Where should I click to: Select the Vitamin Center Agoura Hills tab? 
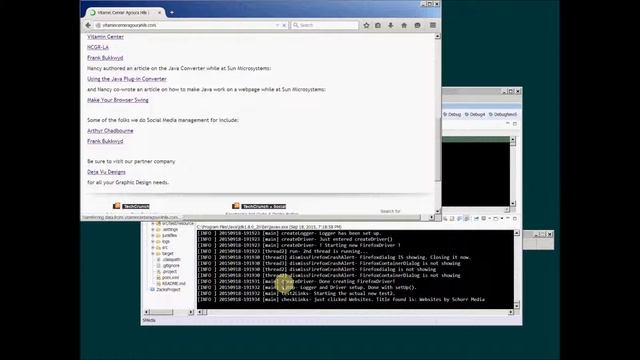[x=125, y=13]
